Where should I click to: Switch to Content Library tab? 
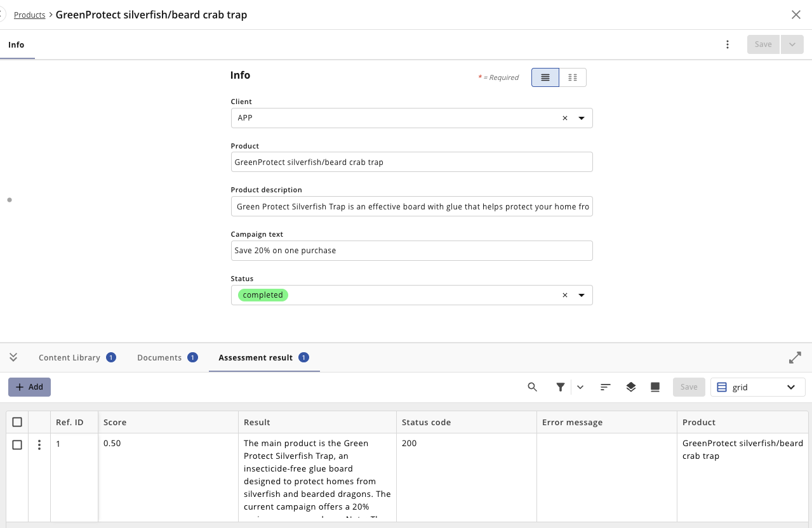point(77,358)
